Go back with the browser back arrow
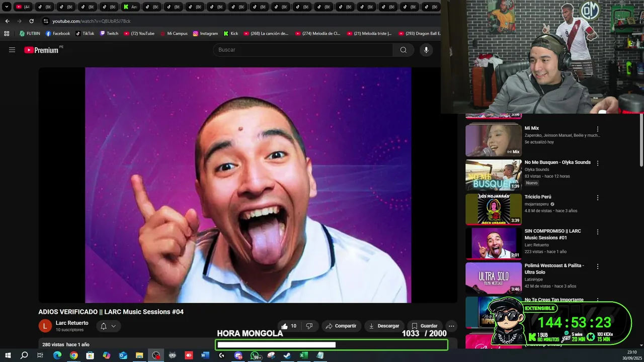This screenshot has height=362, width=644. point(7,21)
